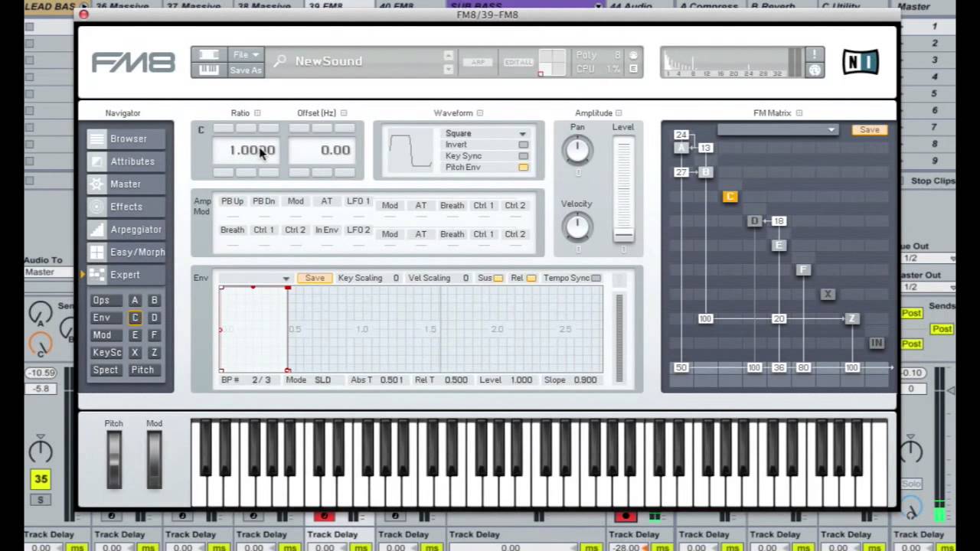
Task: Select operator E in the FM Matrix
Action: tap(779, 246)
